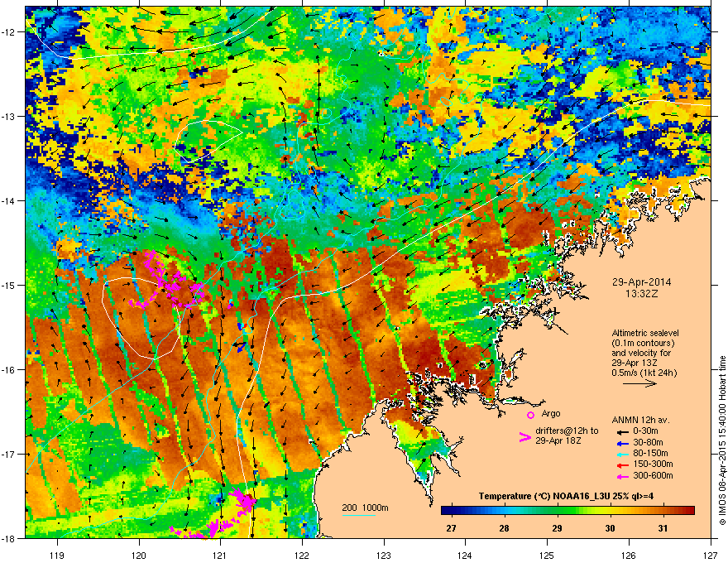The height and width of the screenshot is (563, 728).
Task: Click the temperature color bar
Action: pyautogui.click(x=568, y=511)
